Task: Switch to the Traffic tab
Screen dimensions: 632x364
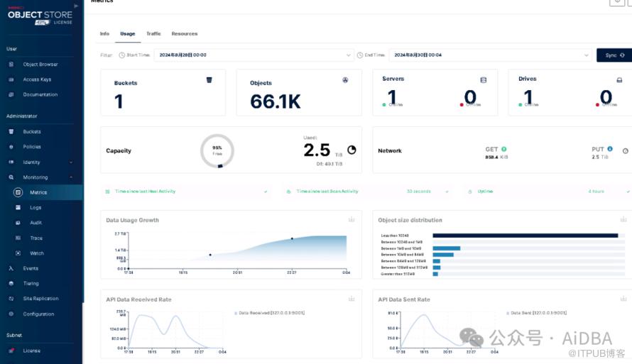Action: click(153, 34)
